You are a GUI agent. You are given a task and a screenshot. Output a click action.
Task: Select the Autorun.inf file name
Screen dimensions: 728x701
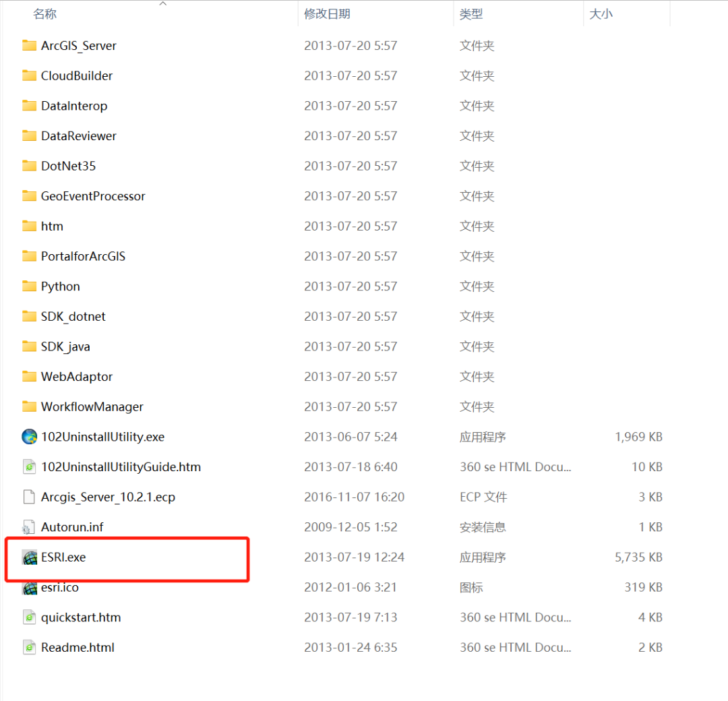tap(72, 527)
